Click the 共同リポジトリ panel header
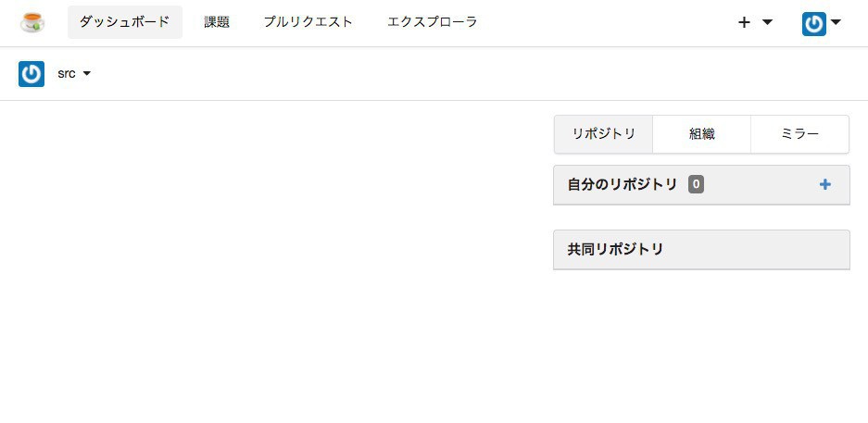 [x=615, y=250]
